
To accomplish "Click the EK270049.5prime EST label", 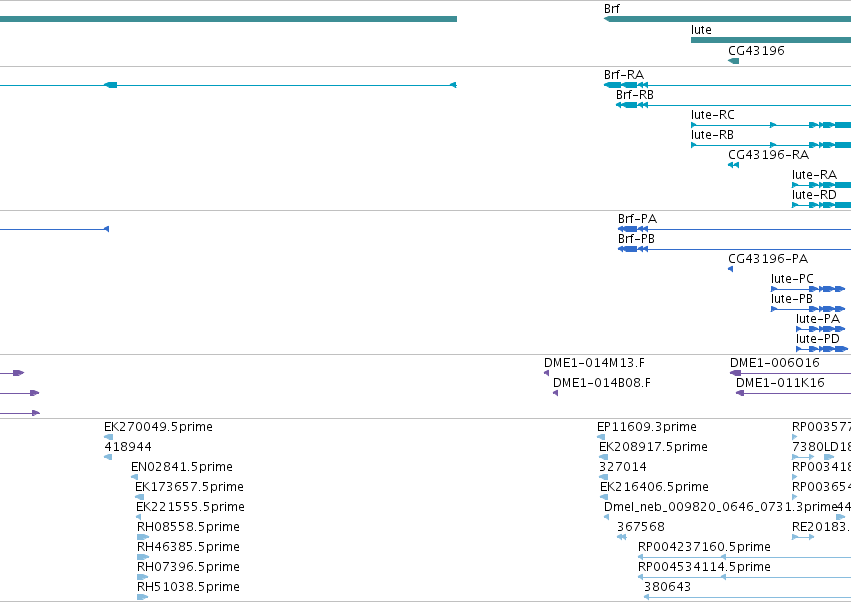I will (158, 427).
